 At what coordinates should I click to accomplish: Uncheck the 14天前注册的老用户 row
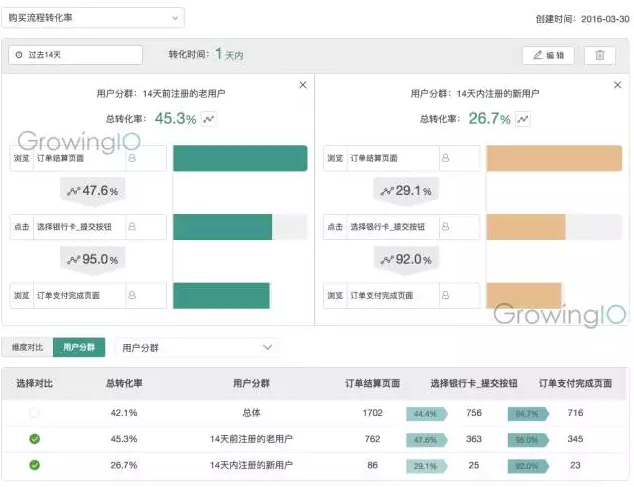pyautogui.click(x=35, y=439)
